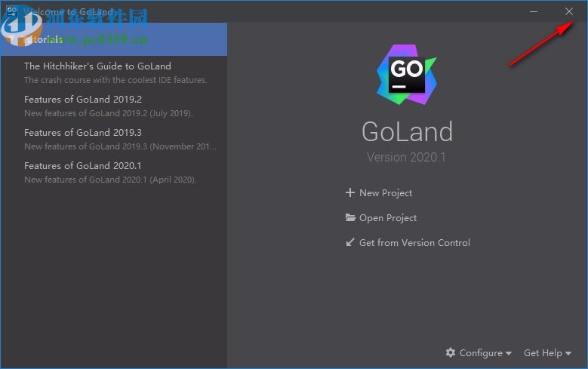Click 'New features of GoLand 2019.2 (July 2019).' description
588x369 pixels.
(109, 113)
